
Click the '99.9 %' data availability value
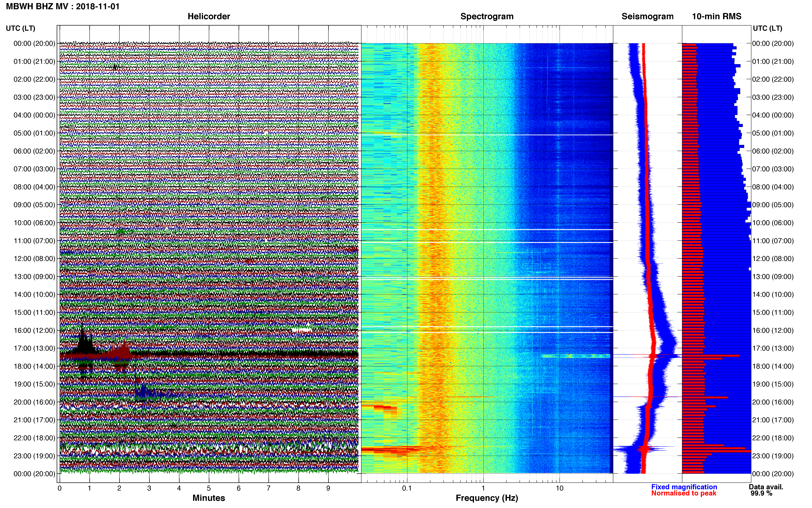coord(761,493)
